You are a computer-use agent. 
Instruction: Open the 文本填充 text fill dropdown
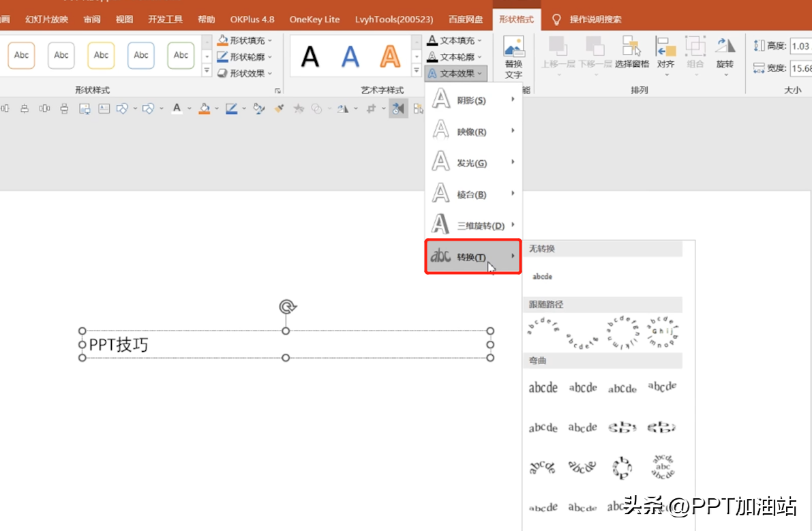455,40
